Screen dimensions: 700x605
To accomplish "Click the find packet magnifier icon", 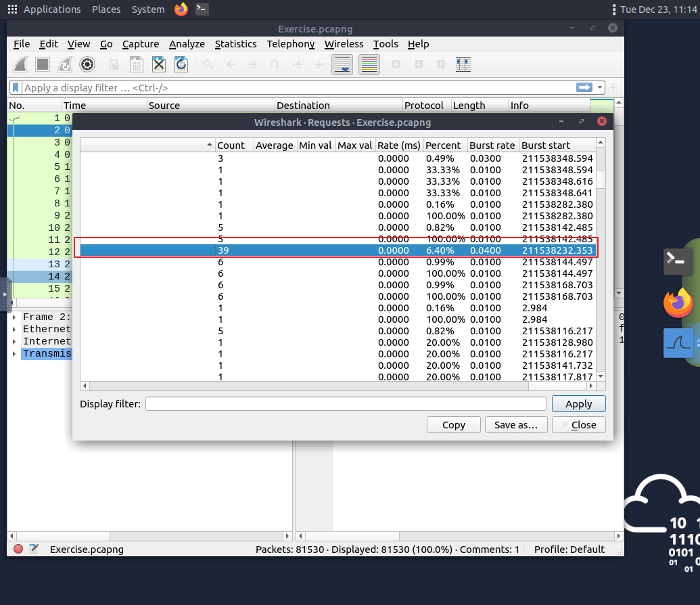I will tap(208, 65).
